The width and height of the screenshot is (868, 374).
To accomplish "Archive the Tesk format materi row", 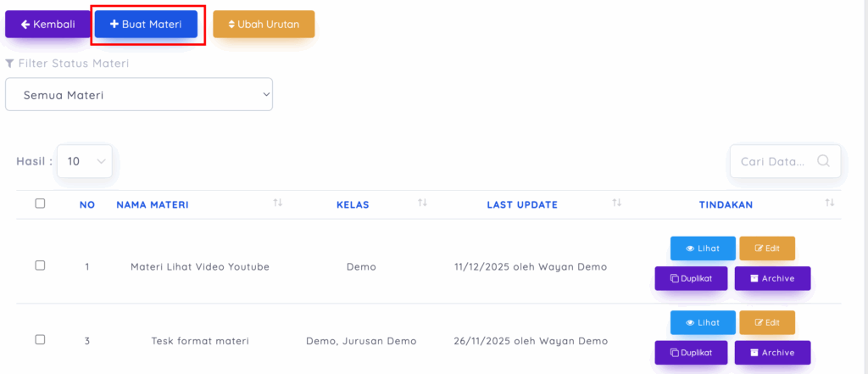I will point(772,353).
